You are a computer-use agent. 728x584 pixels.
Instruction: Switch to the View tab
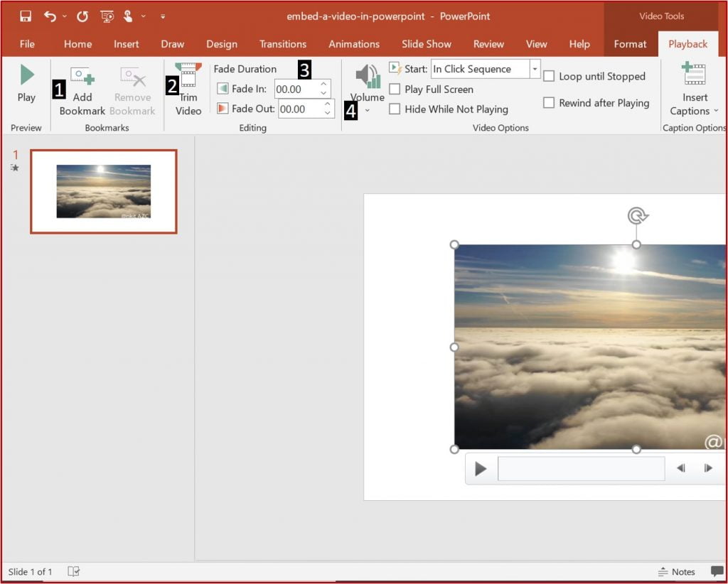[536, 44]
